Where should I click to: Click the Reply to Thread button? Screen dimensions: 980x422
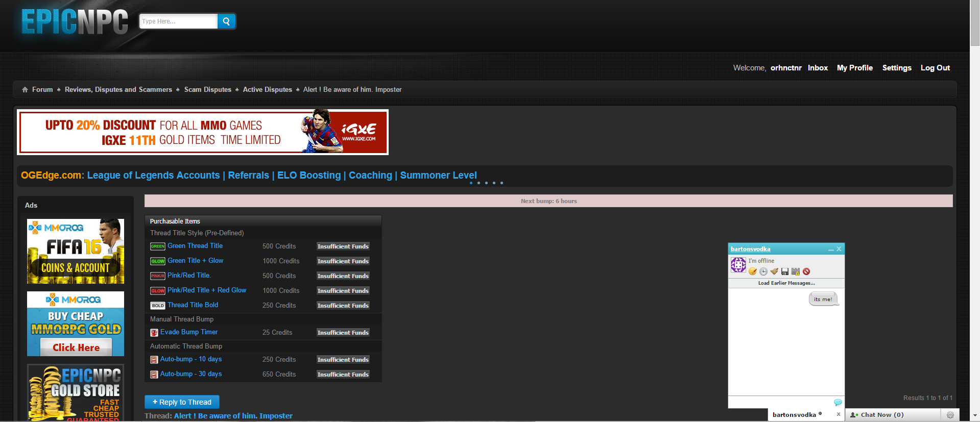click(182, 402)
